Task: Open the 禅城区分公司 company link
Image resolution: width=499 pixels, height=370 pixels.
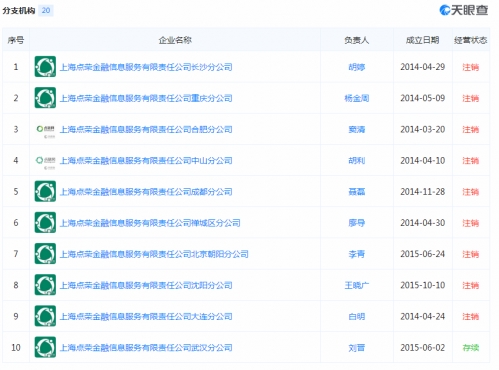Action: pyautogui.click(x=150, y=223)
